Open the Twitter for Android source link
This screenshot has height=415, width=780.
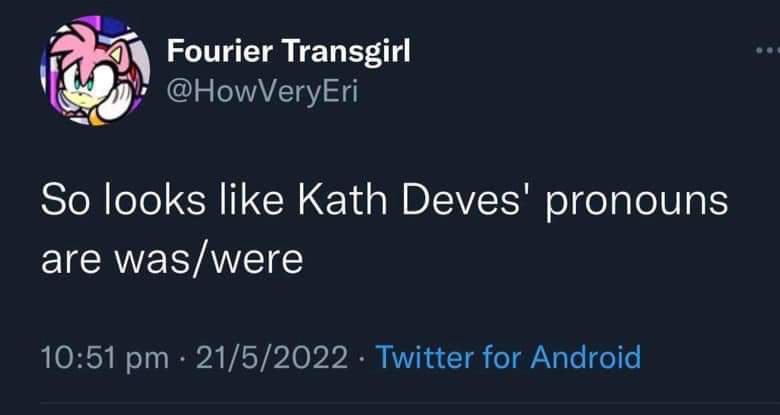[x=507, y=356]
